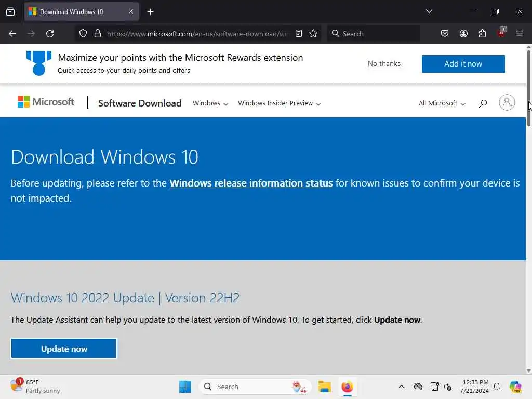Viewport: 532px width, 399px height.
Task: Open a new tab with plus button
Action: pyautogui.click(x=150, y=12)
